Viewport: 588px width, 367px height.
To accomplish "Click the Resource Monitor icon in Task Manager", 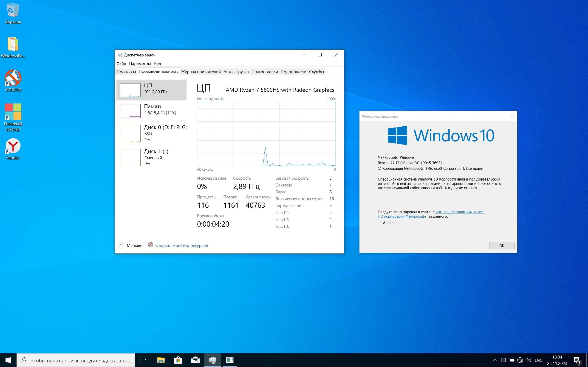I will [151, 245].
